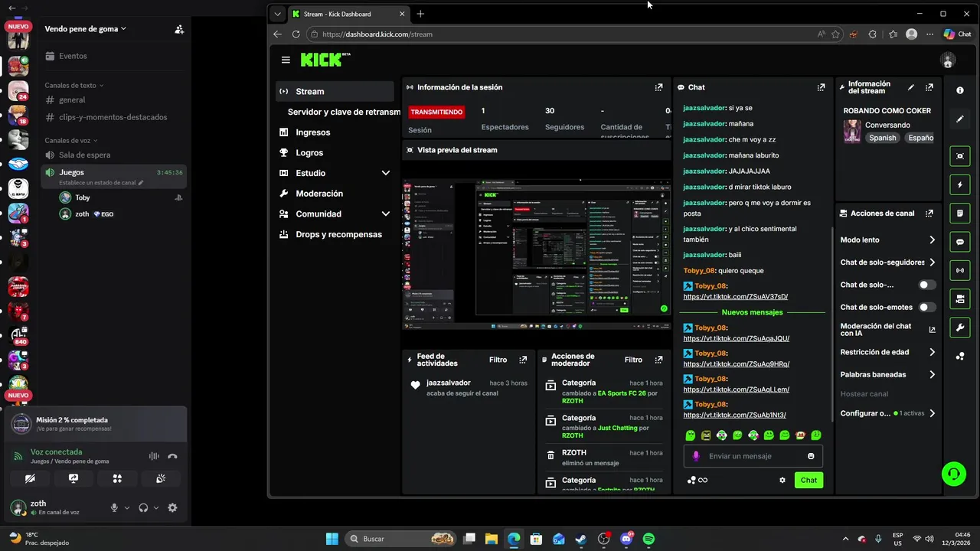Click the Enviar un mensaje chat field
Screen dimensions: 980x551
[x=753, y=456]
